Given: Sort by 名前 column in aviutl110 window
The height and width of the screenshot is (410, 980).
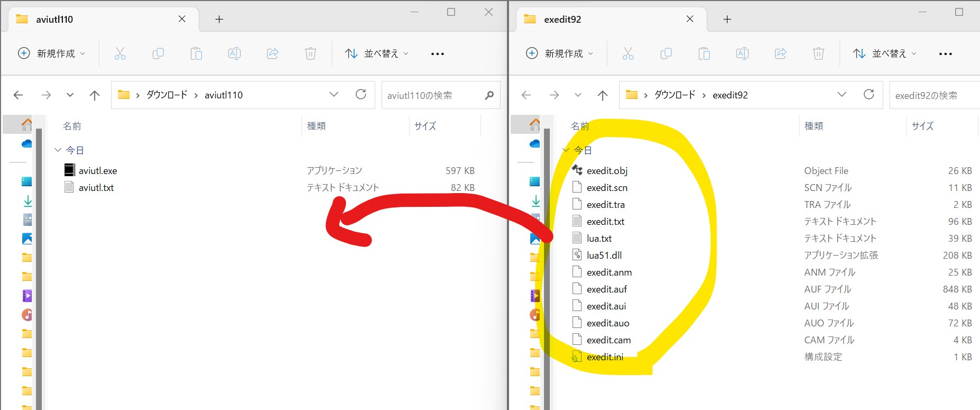Looking at the screenshot, I should [72, 126].
